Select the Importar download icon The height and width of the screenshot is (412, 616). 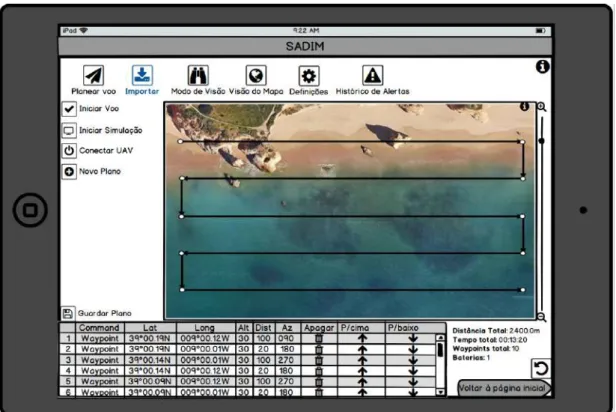(x=142, y=75)
